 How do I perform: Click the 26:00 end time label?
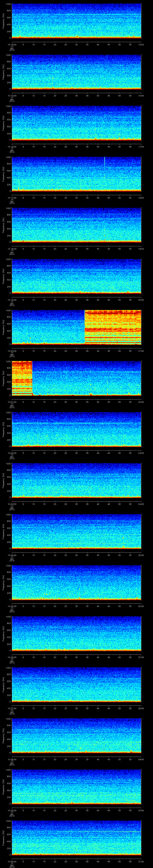[x=141, y=606]
